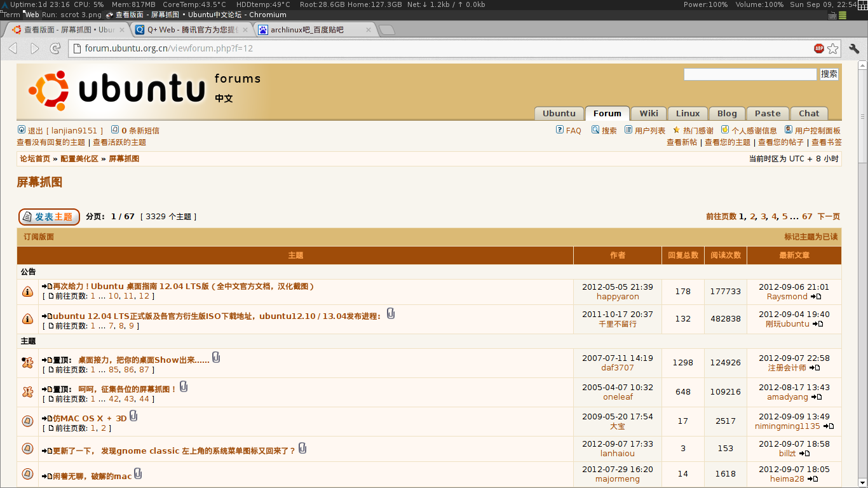The height and width of the screenshot is (488, 868).
Task: Open the Adblock Plus ABP icon
Action: point(819,48)
